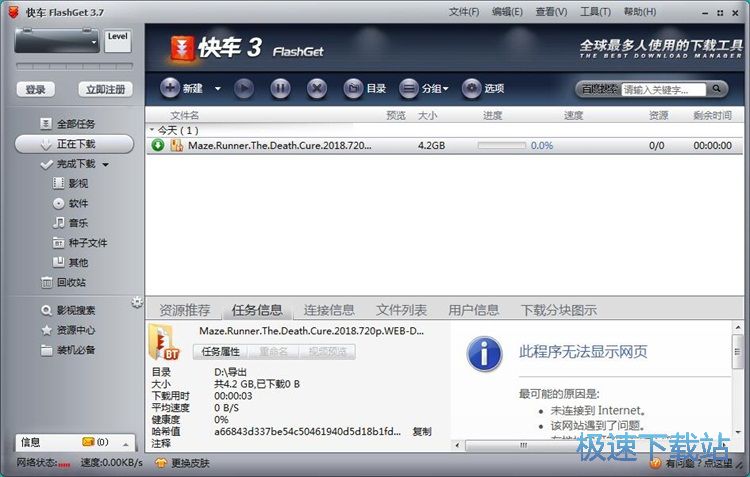Image resolution: width=750 pixels, height=477 pixels.
Task: Click the sidebar settings gear icon
Action: tap(137, 302)
